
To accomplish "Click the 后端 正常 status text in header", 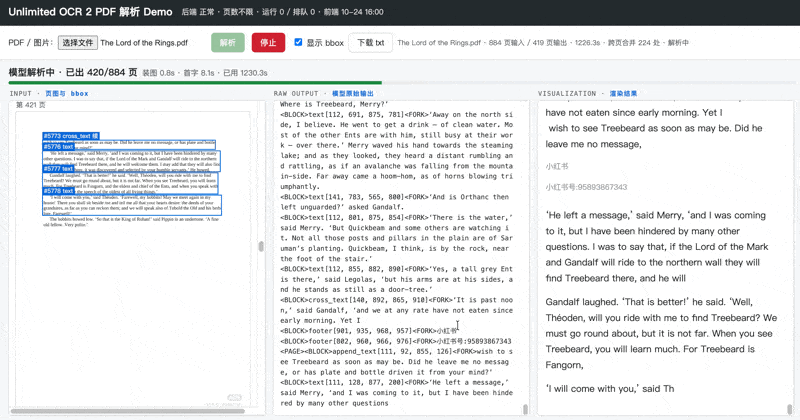I will click(x=198, y=12).
